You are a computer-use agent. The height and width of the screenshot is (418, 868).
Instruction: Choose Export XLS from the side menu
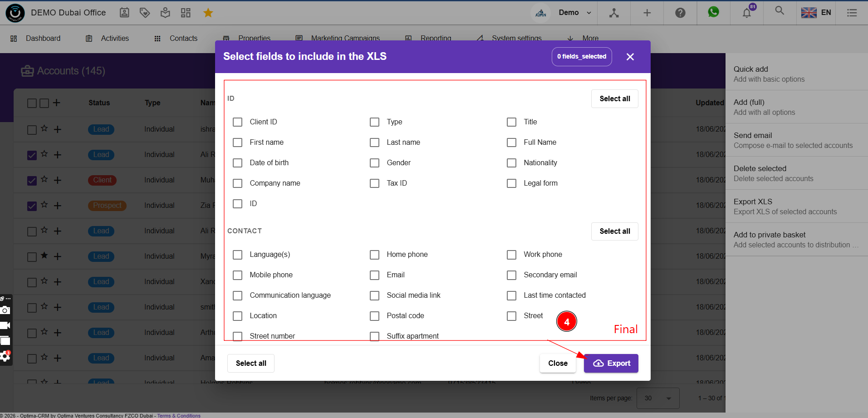[x=797, y=207]
